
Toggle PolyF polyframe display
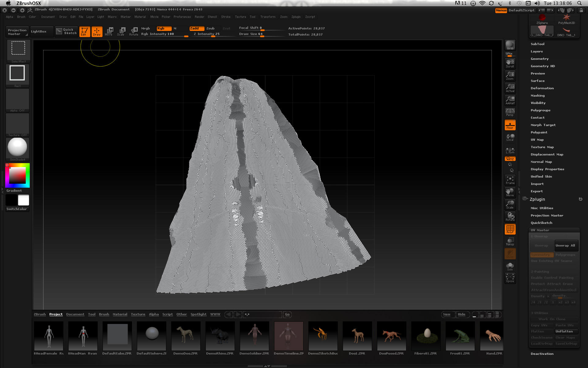(x=510, y=229)
